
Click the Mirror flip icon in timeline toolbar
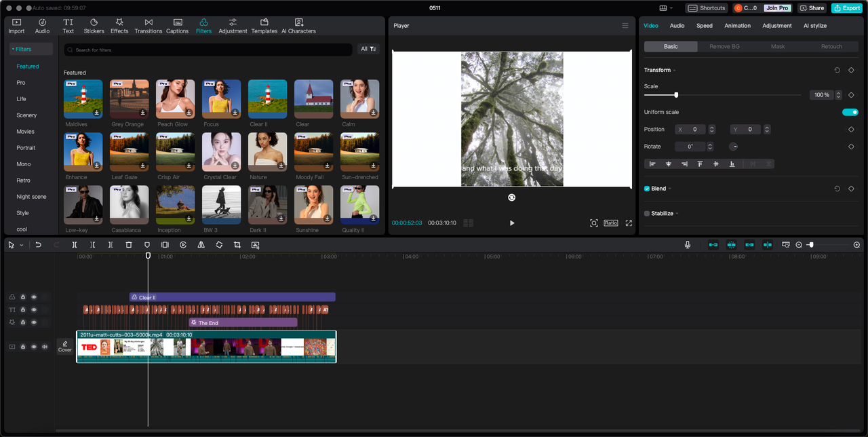[x=201, y=245]
